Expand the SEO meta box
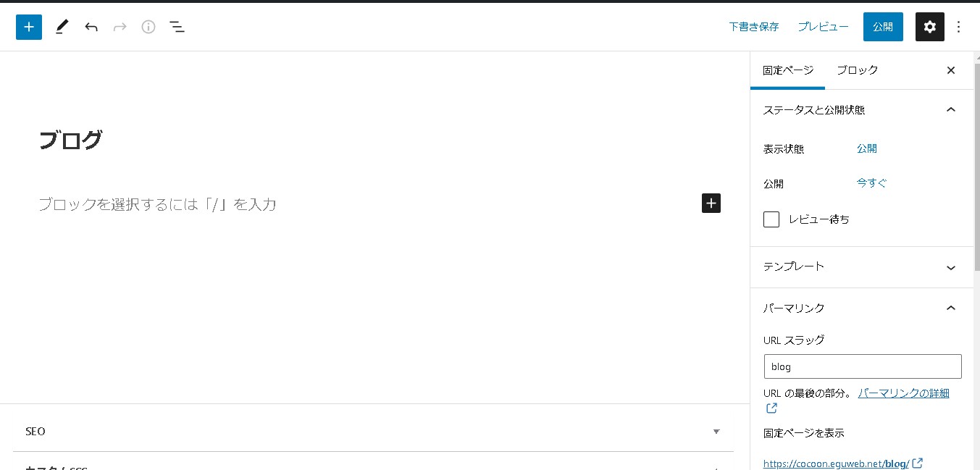Image resolution: width=980 pixels, height=470 pixels. click(x=716, y=432)
